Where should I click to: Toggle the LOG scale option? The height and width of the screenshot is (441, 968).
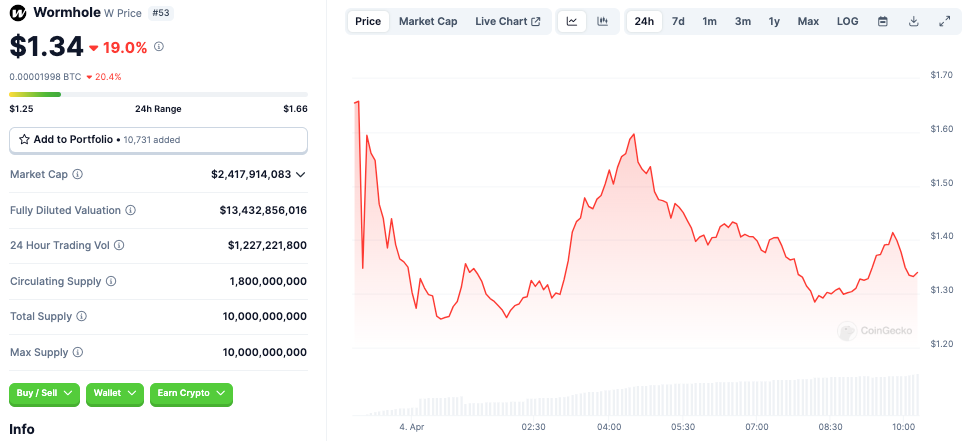[848, 22]
